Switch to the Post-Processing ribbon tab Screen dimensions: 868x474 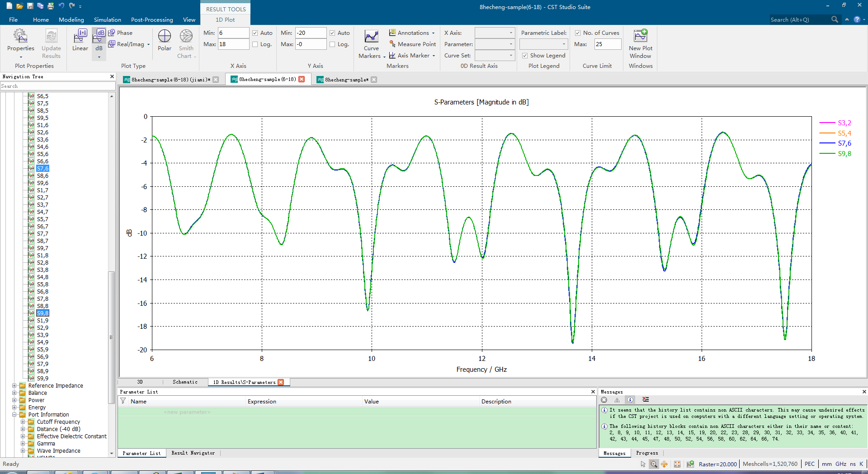click(151, 19)
